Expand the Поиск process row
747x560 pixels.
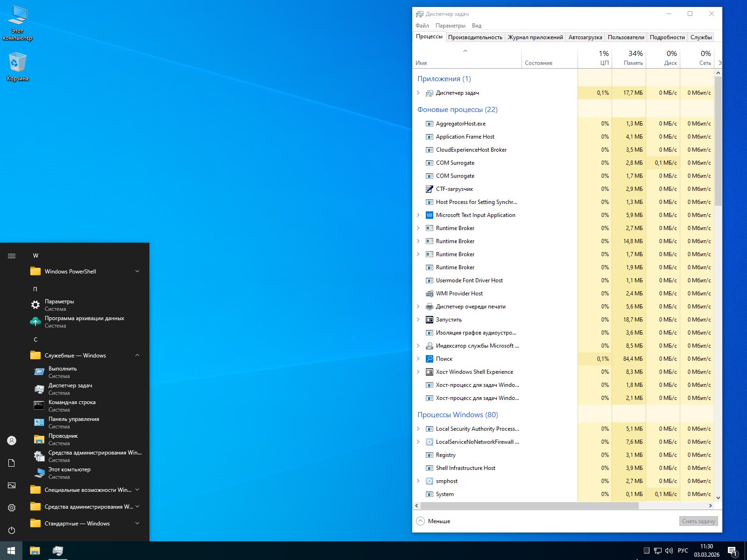(418, 359)
